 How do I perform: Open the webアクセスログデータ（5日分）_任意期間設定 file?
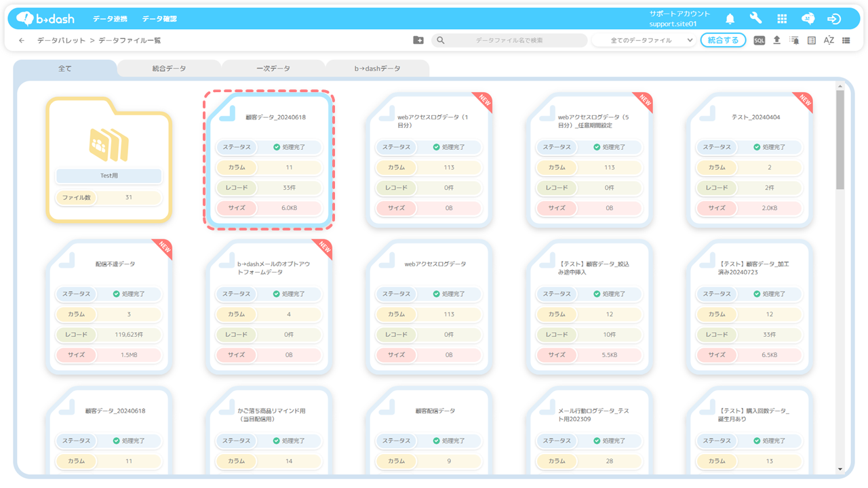click(589, 160)
